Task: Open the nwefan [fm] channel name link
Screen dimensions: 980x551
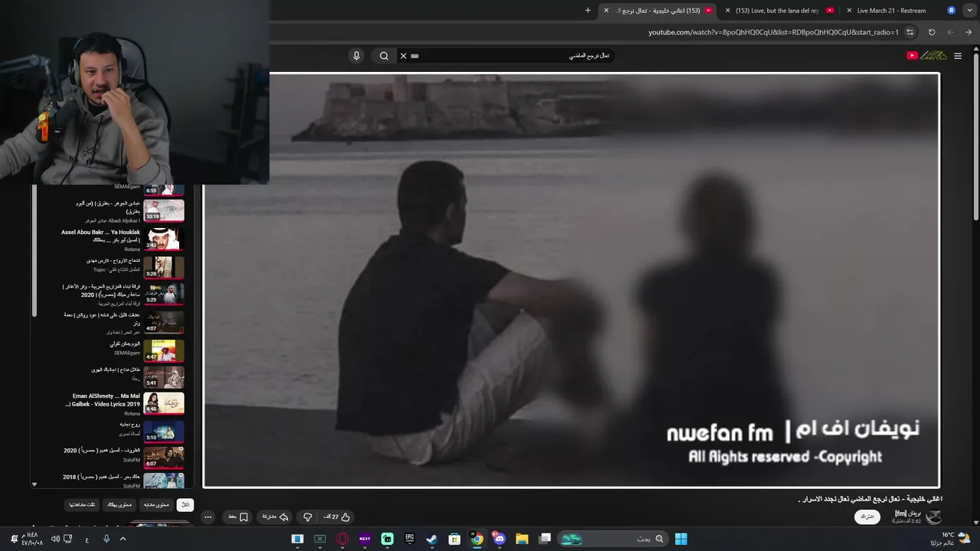Action: click(x=908, y=514)
